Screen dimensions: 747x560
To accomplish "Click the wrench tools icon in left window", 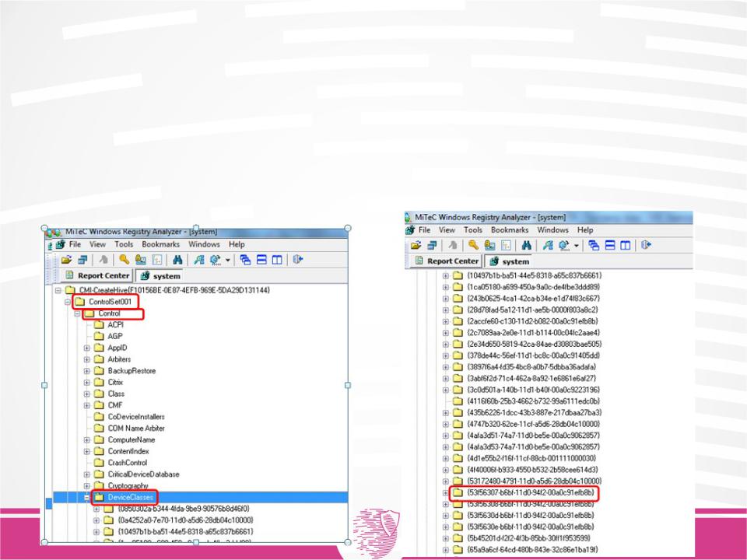I will pyautogui.click(x=198, y=260).
